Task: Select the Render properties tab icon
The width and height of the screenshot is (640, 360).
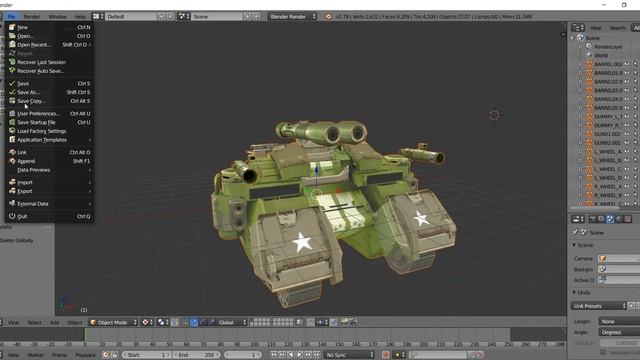Action: click(x=592, y=219)
